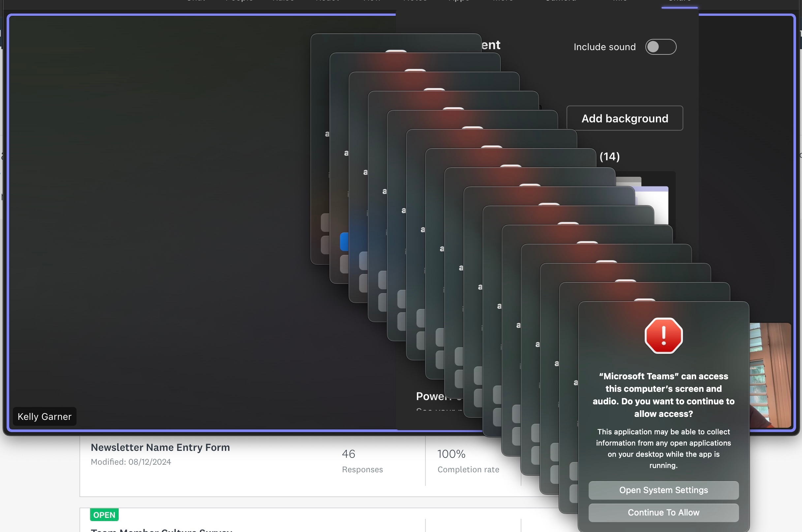This screenshot has width=802, height=532.
Task: Open the Apps panel
Action: tap(458, 2)
